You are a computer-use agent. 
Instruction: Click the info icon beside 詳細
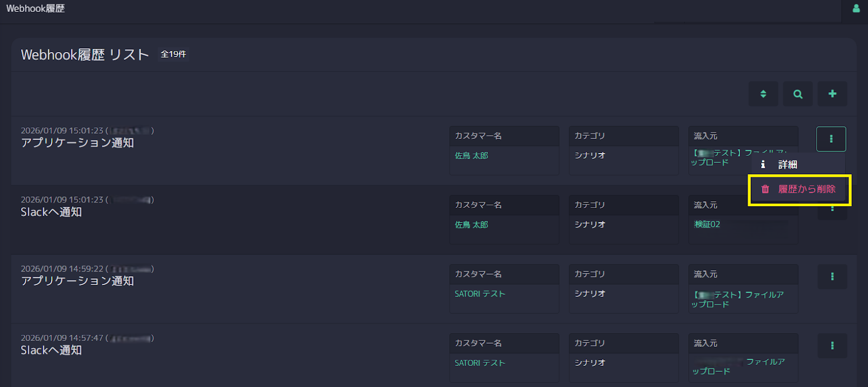click(x=763, y=164)
